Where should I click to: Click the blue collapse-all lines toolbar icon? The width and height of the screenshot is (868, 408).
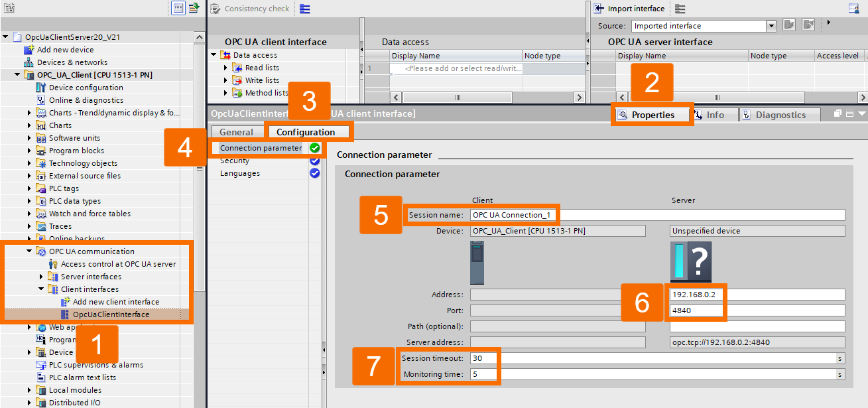point(304,9)
